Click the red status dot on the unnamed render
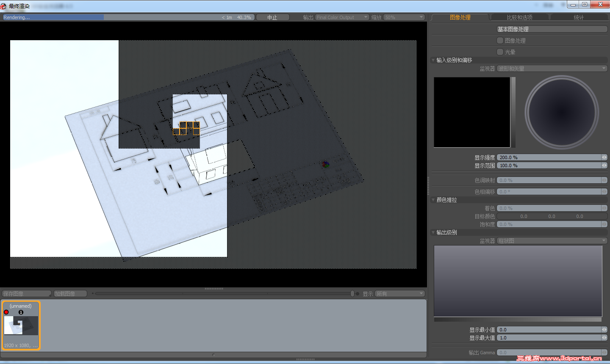This screenshot has height=364, width=610. [6, 312]
